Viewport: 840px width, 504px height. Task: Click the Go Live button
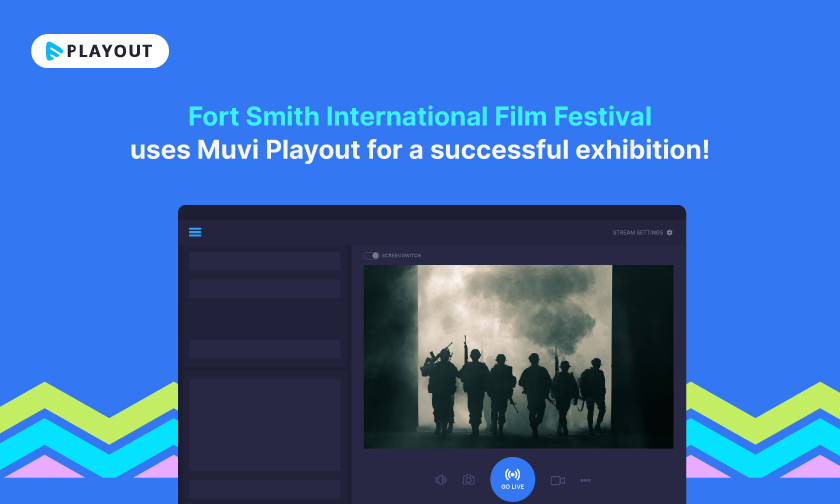tap(513, 479)
